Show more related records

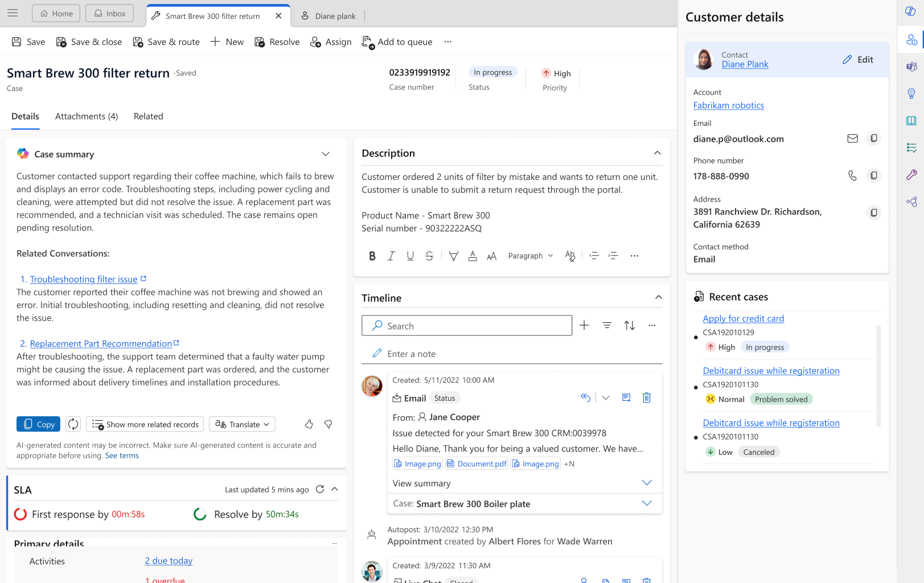point(145,424)
